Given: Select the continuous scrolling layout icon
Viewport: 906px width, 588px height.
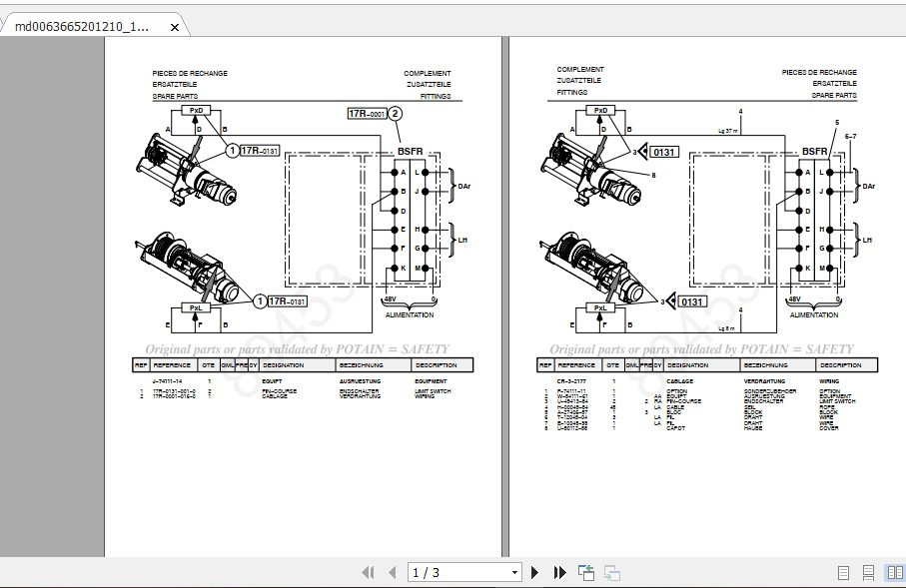Looking at the screenshot, I should click(868, 572).
